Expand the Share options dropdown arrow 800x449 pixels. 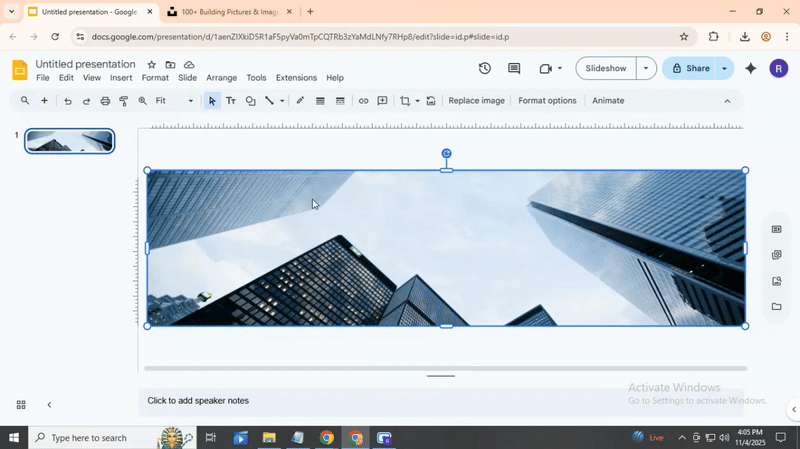click(x=724, y=69)
